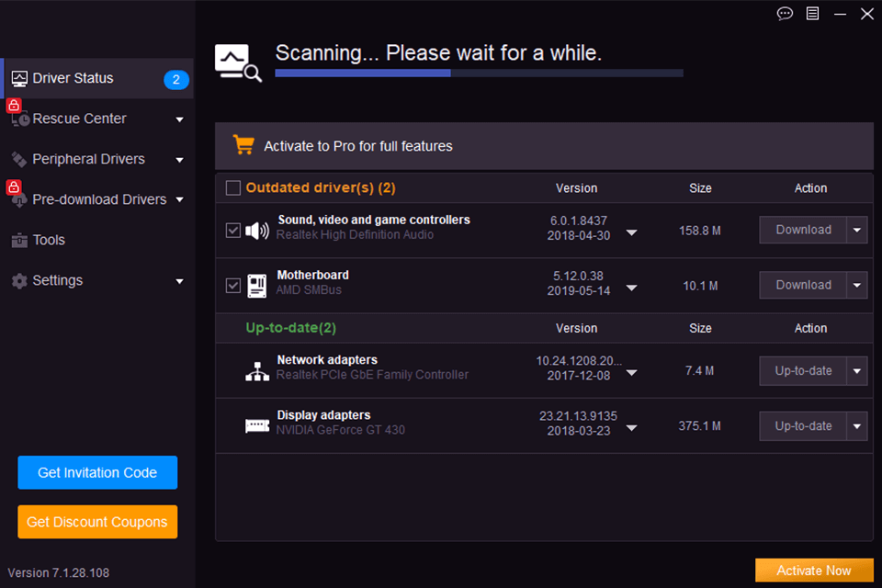Viewport: 882px width, 588px height.
Task: Click the shopping cart icon in Pro banner
Action: (243, 145)
